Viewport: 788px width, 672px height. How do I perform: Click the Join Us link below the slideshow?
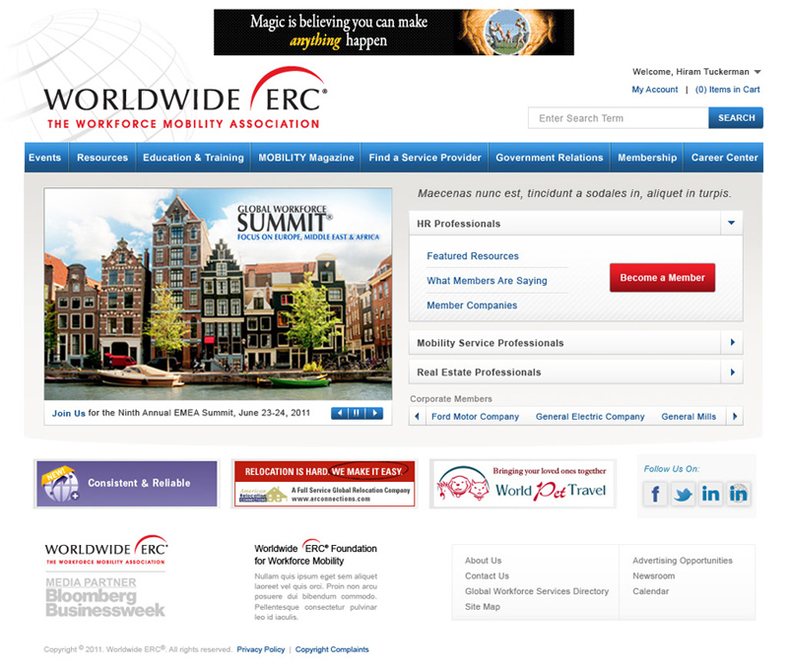tap(69, 413)
